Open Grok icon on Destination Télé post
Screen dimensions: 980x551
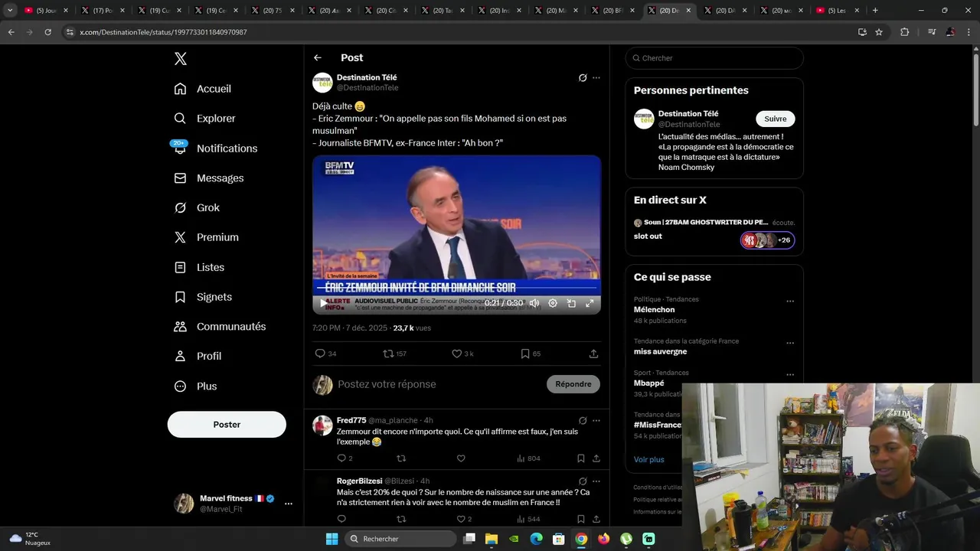coord(583,77)
